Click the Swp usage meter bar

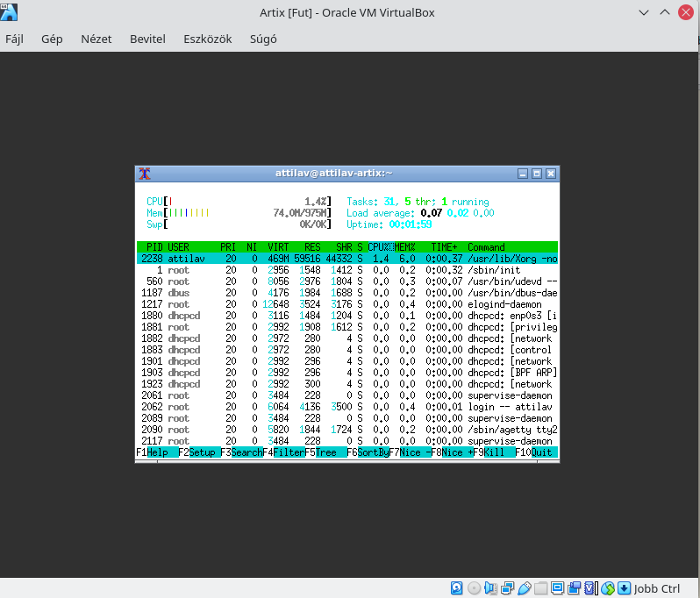(x=239, y=224)
